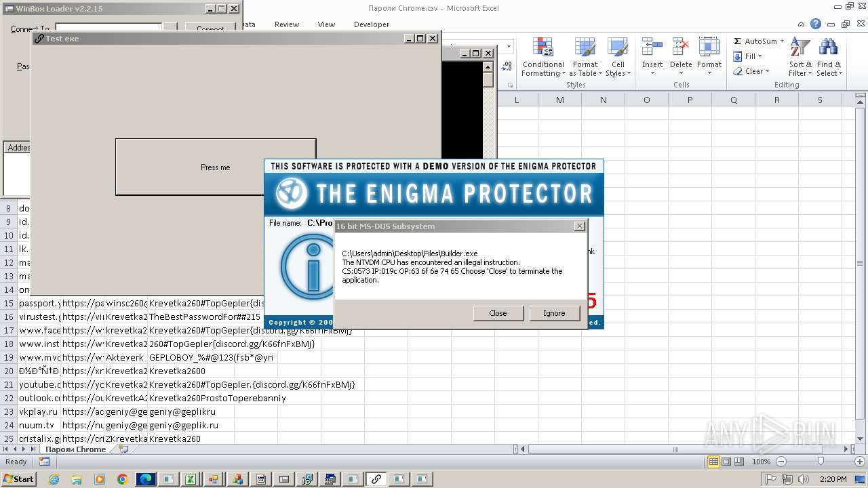Open the Review ribbon tab

[287, 24]
